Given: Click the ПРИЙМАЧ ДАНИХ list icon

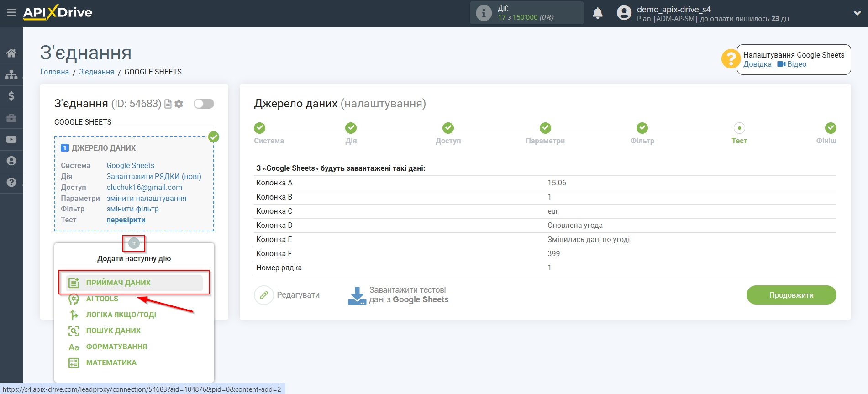Looking at the screenshot, I should point(74,283).
